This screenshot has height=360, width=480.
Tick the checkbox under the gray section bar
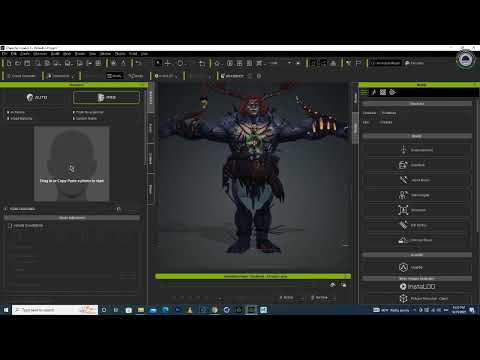pos(10,226)
